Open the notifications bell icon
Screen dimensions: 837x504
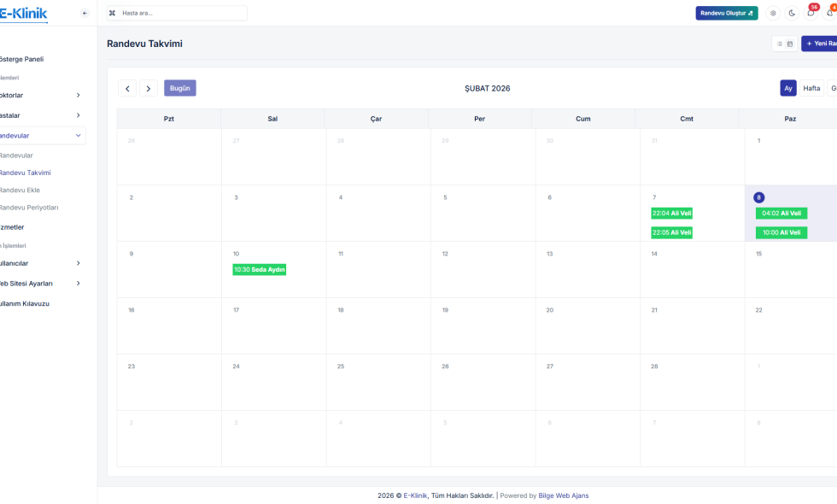830,13
